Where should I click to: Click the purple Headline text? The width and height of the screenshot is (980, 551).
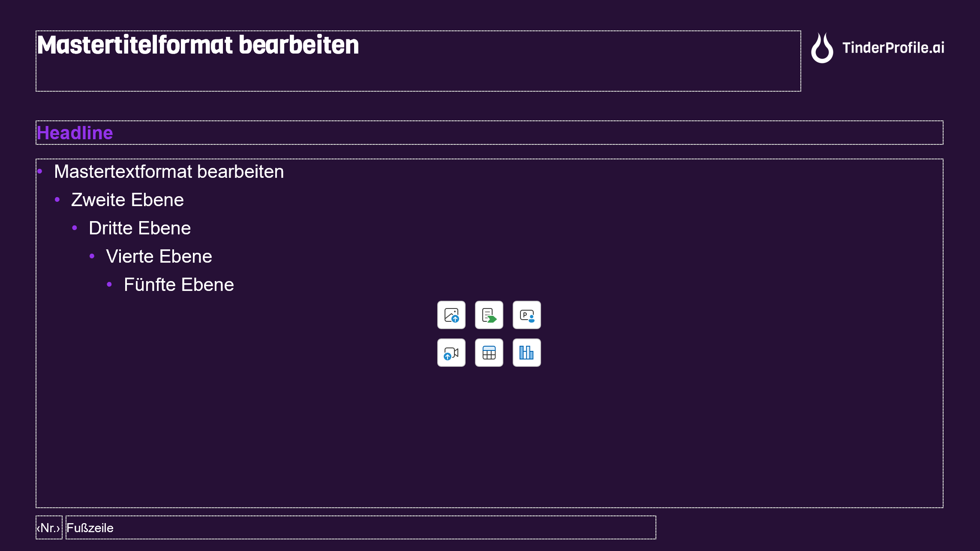[75, 133]
